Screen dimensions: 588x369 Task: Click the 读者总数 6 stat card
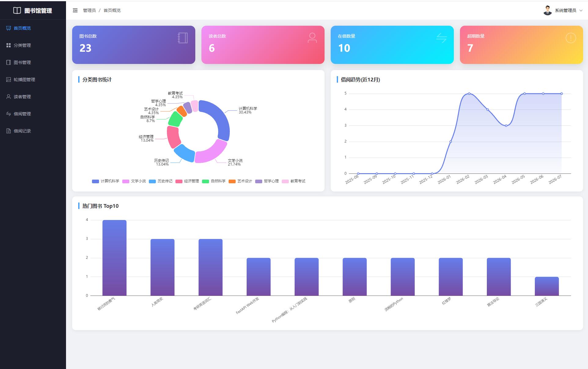pyautogui.click(x=263, y=45)
